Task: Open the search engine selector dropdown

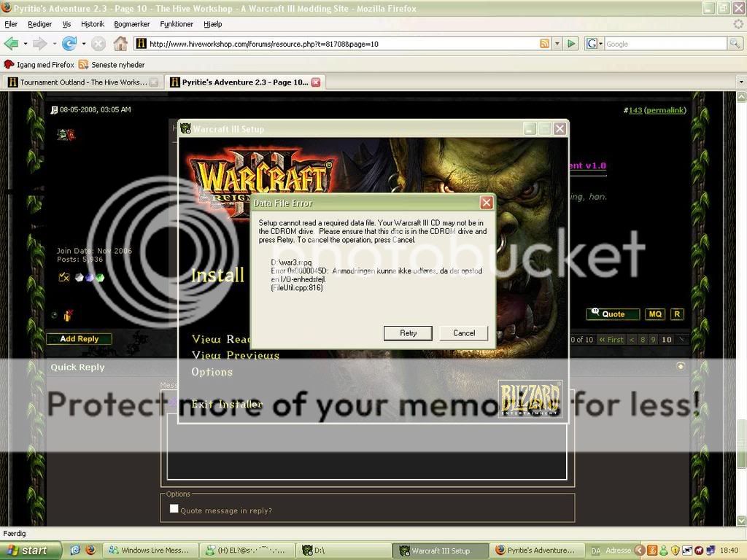Action: 601,44
